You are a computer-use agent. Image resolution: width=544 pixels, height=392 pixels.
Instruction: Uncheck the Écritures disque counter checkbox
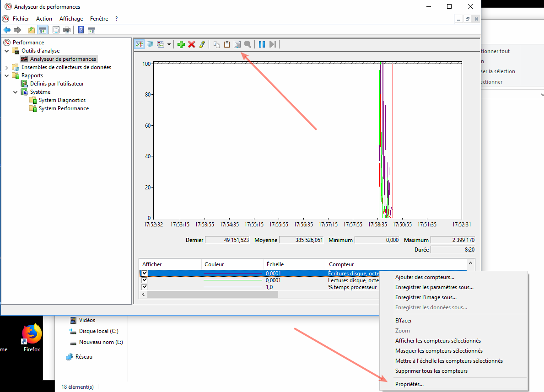[145, 273]
